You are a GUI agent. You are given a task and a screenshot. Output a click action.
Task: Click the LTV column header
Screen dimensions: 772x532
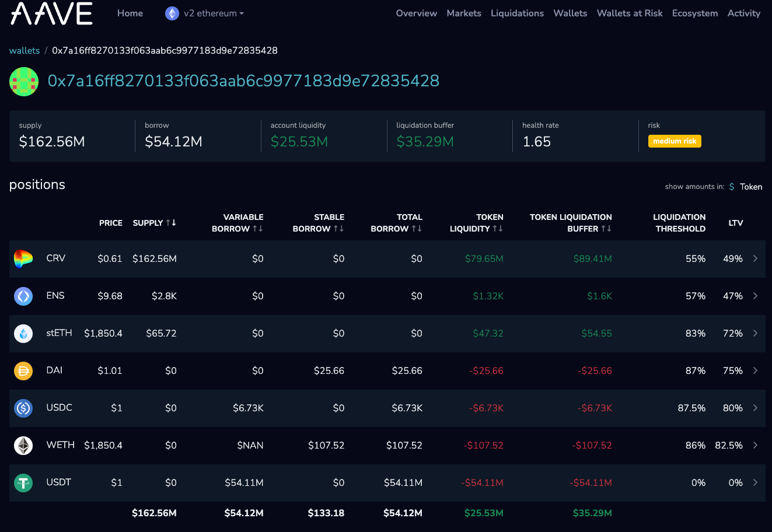pos(736,223)
